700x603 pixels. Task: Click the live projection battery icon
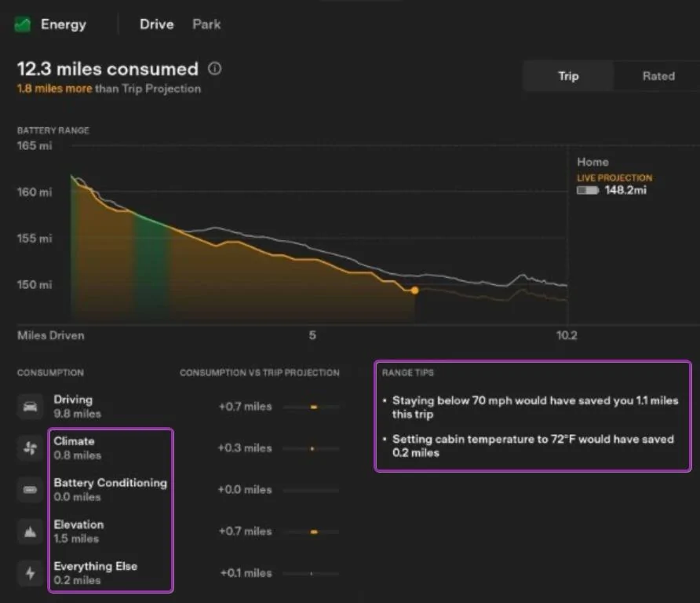pos(588,190)
